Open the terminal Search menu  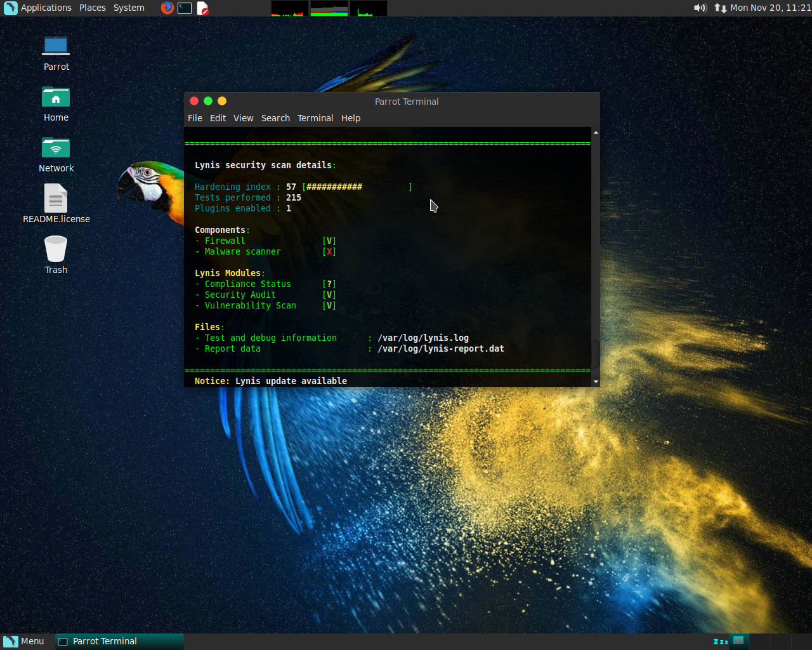275,118
